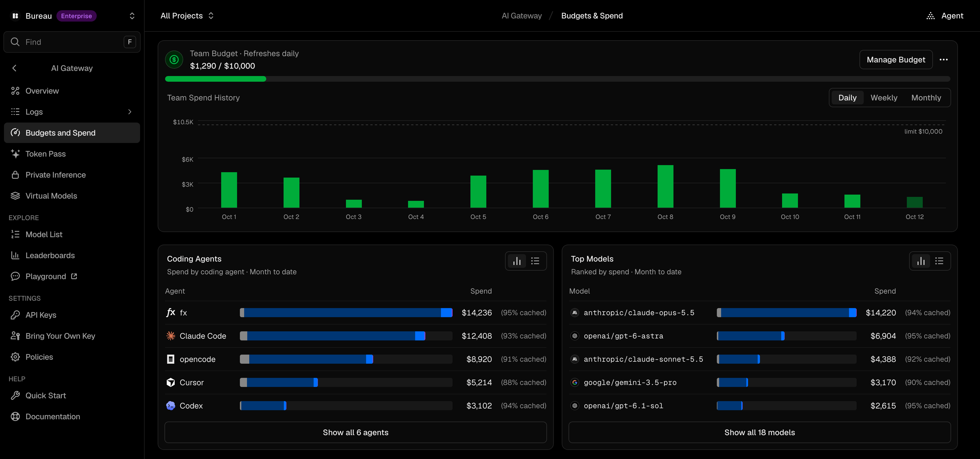Click AI Gateway breadcrumb link
Viewport: 980px width, 459px height.
point(521,16)
